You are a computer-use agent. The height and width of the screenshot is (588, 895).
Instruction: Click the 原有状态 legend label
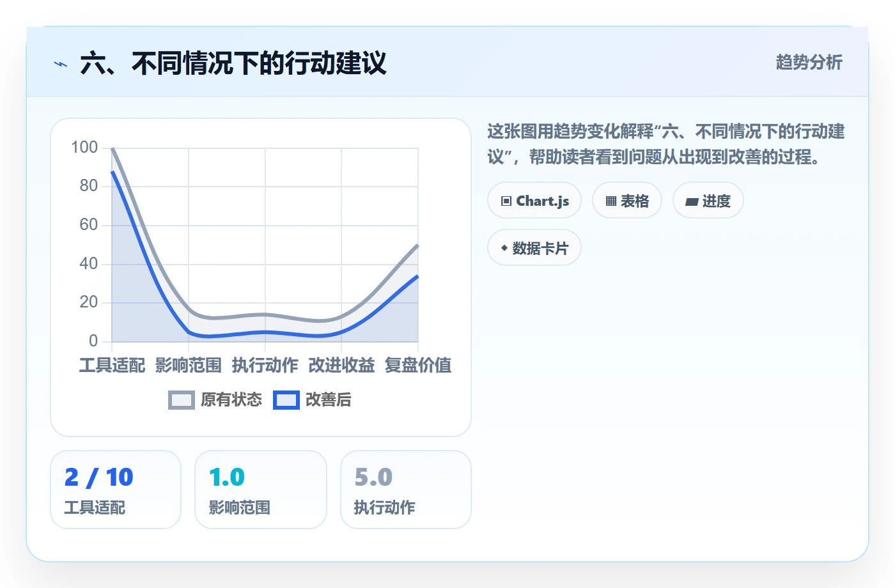(x=231, y=400)
